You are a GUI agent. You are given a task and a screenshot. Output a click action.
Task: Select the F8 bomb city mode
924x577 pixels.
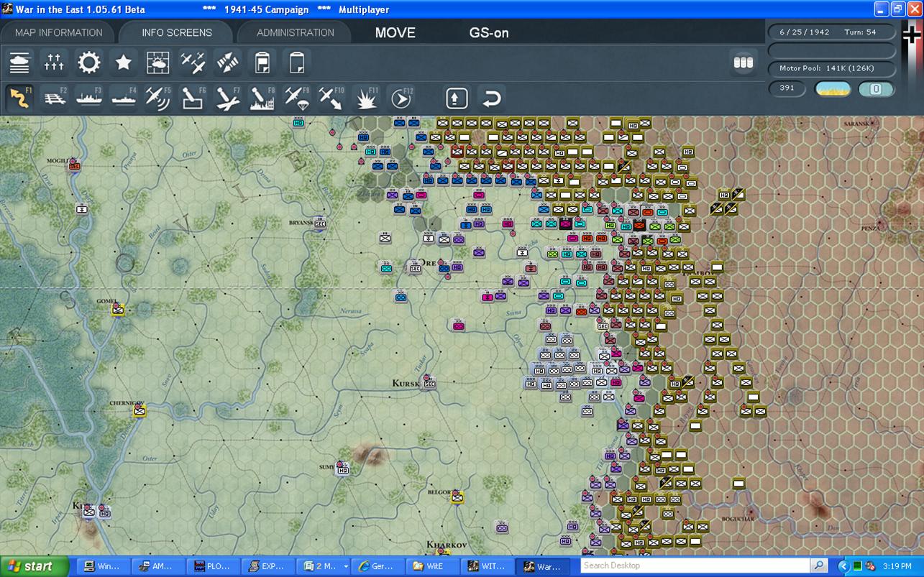point(262,98)
